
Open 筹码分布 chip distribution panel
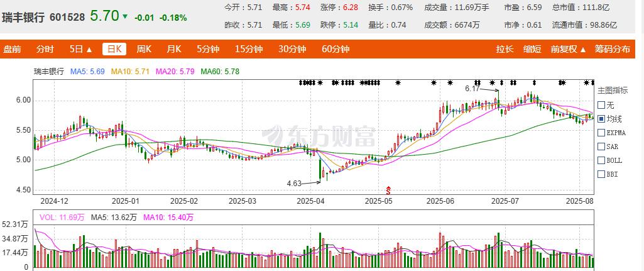(x=613, y=49)
